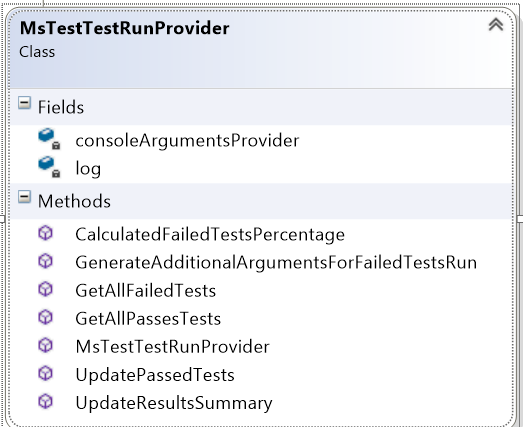Click the GetAllFailedTests method icon
523x427 pixels.
click(45, 289)
